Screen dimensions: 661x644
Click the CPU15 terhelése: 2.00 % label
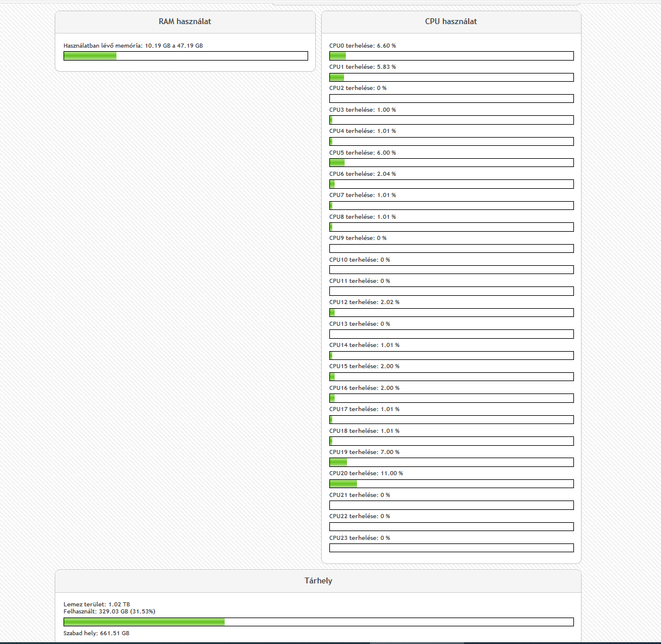point(364,366)
